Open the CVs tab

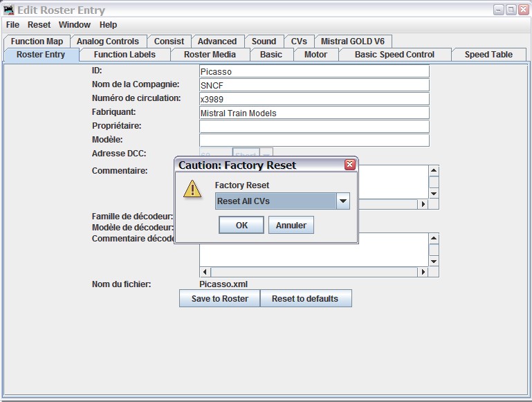coord(299,42)
